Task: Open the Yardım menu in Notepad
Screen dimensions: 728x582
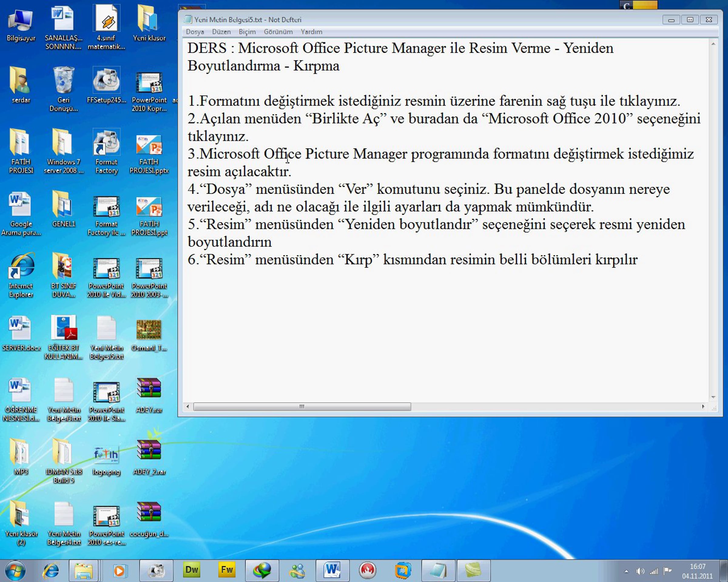Action: pos(311,32)
